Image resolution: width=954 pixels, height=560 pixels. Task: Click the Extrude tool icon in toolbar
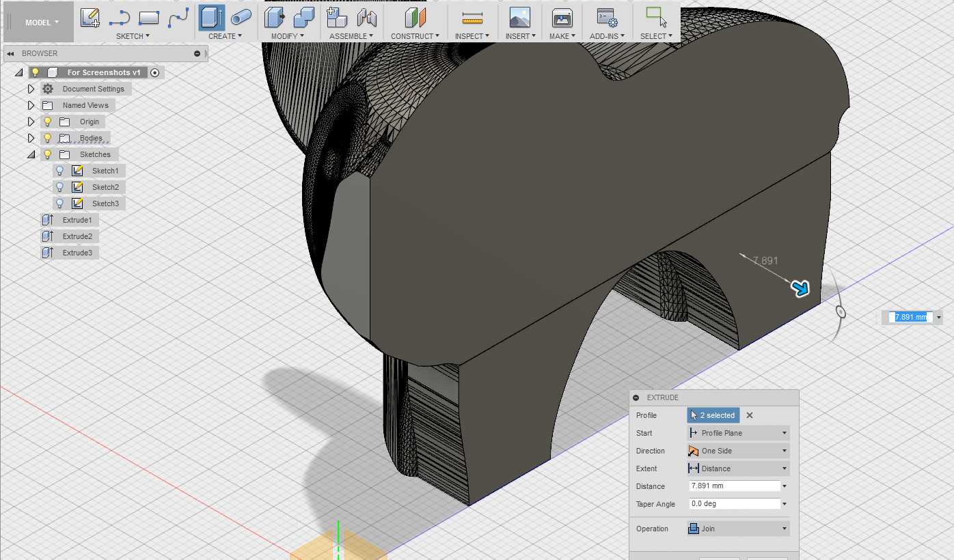[x=212, y=18]
